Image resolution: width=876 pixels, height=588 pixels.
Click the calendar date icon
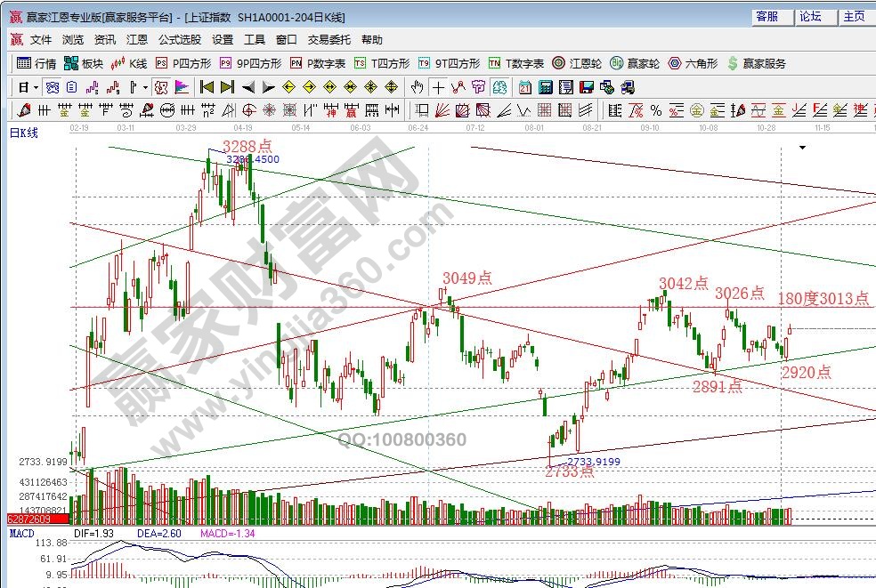coord(525,87)
